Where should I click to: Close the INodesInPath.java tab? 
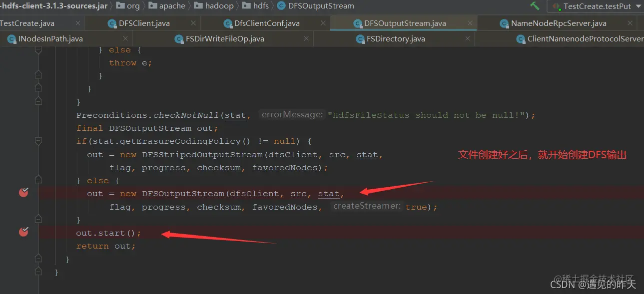click(x=125, y=38)
